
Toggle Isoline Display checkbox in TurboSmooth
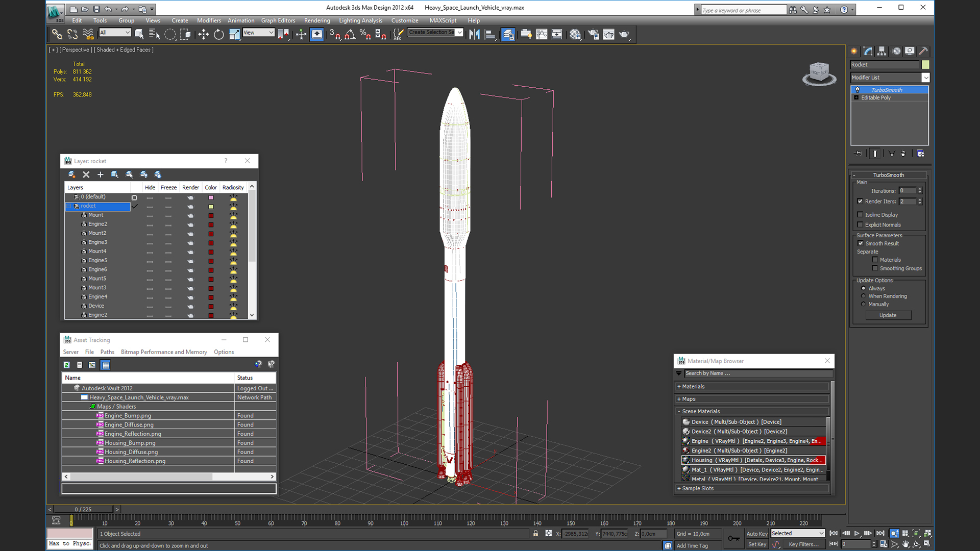(x=860, y=214)
